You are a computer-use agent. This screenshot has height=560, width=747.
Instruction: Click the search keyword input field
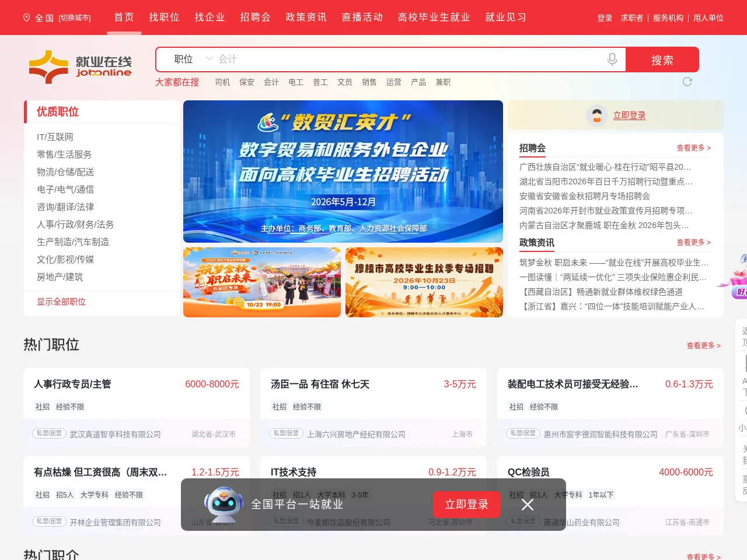(x=409, y=59)
